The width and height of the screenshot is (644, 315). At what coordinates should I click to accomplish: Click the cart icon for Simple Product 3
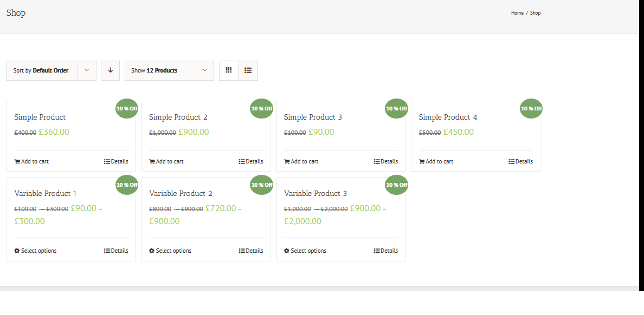[x=287, y=161]
